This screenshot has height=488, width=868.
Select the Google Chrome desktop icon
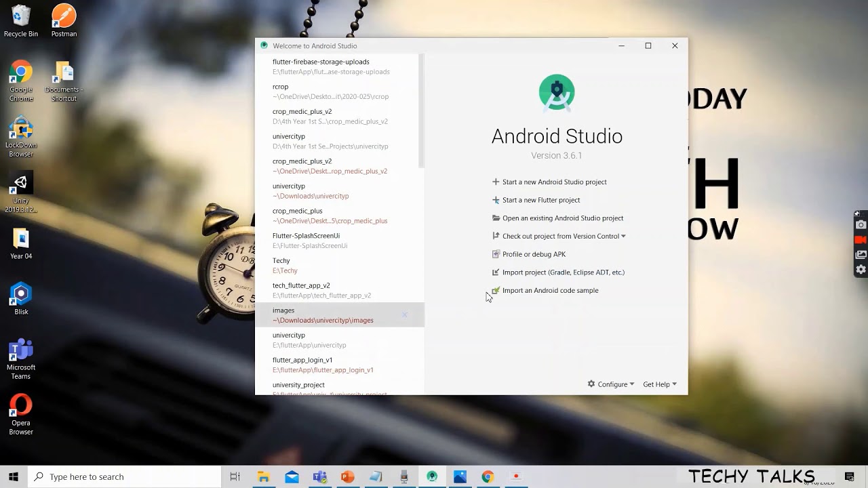click(x=21, y=81)
